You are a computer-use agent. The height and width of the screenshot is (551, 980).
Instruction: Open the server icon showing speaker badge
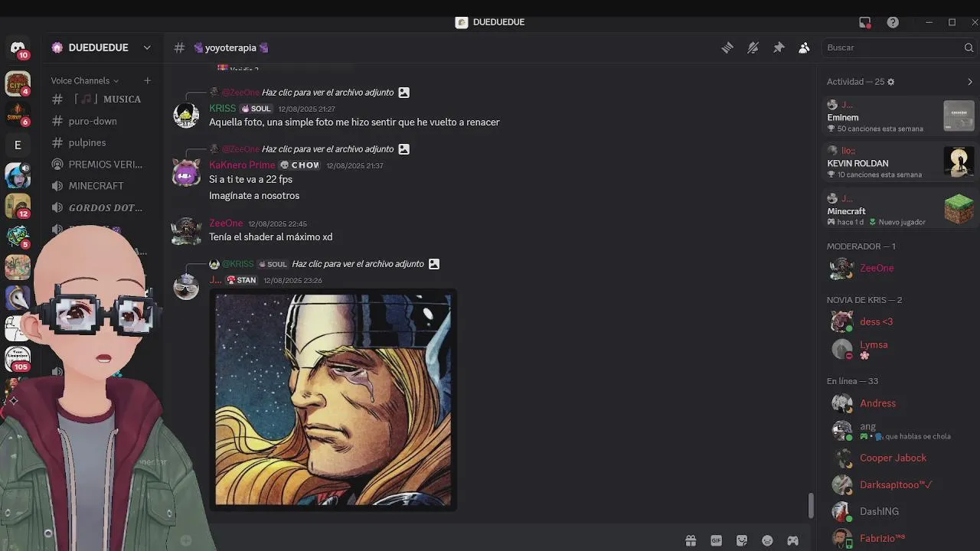pos(18,175)
